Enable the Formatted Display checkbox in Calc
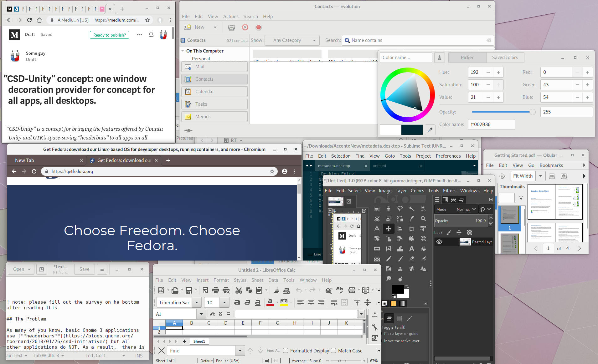Image resolution: width=598 pixels, height=364 pixels. pyautogui.click(x=286, y=351)
